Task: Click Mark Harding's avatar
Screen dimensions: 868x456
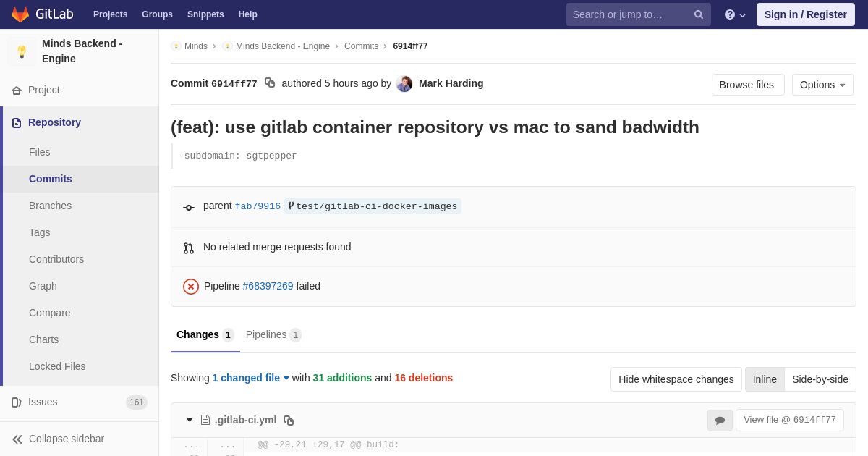Action: point(404,84)
